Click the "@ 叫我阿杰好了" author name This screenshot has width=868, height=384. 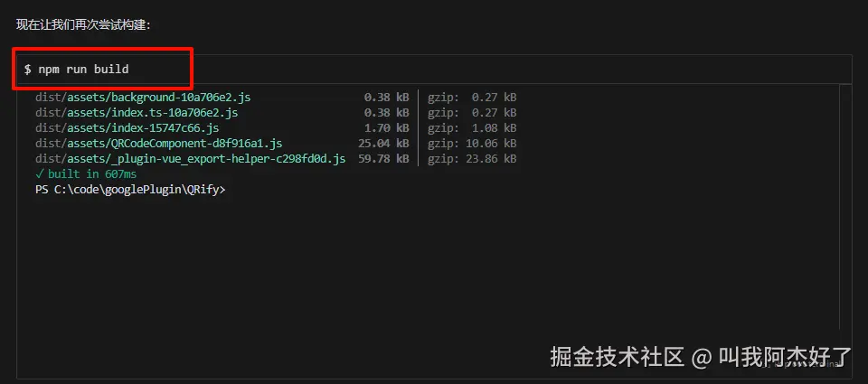[x=773, y=357]
